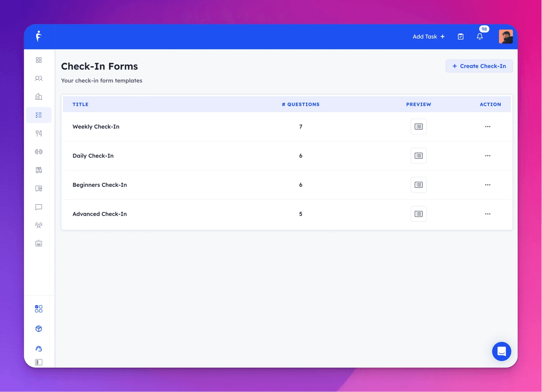Click the Beginners Check-In title
Viewport: 542px width, 392px height.
100,185
